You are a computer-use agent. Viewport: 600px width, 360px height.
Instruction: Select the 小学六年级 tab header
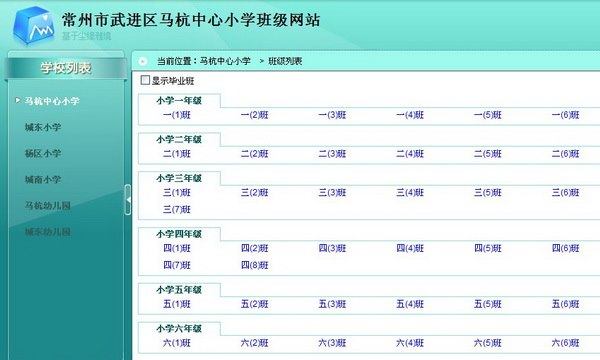pos(179,329)
